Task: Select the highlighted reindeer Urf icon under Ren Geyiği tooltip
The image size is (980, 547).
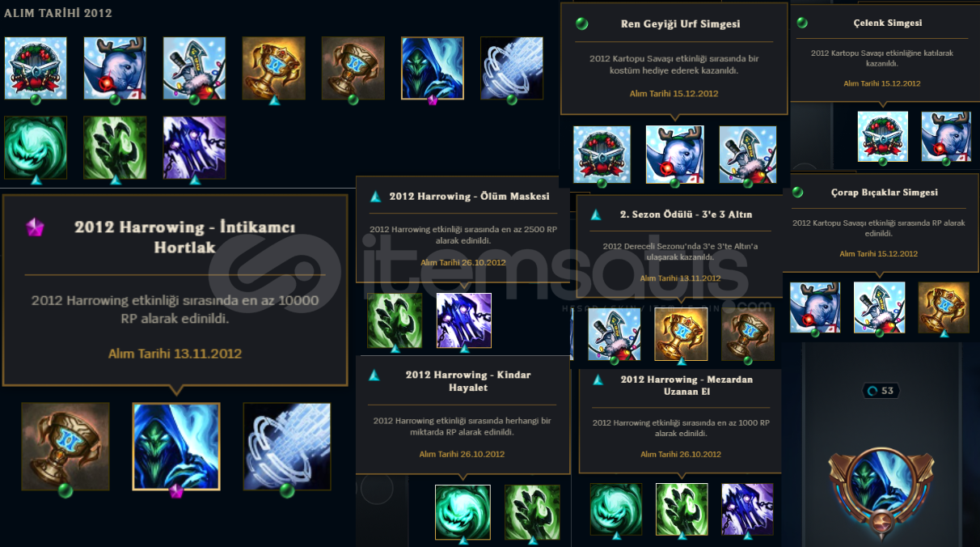Action: pos(674,155)
